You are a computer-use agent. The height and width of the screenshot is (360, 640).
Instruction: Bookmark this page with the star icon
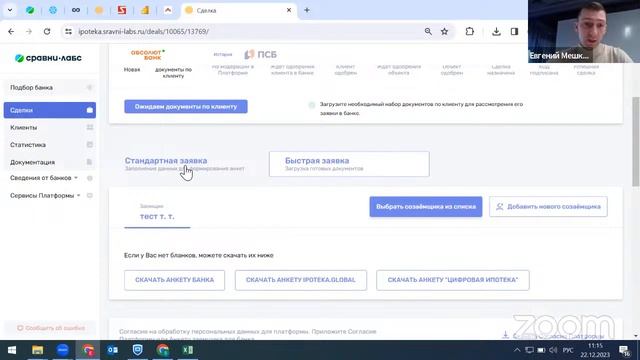(x=444, y=31)
